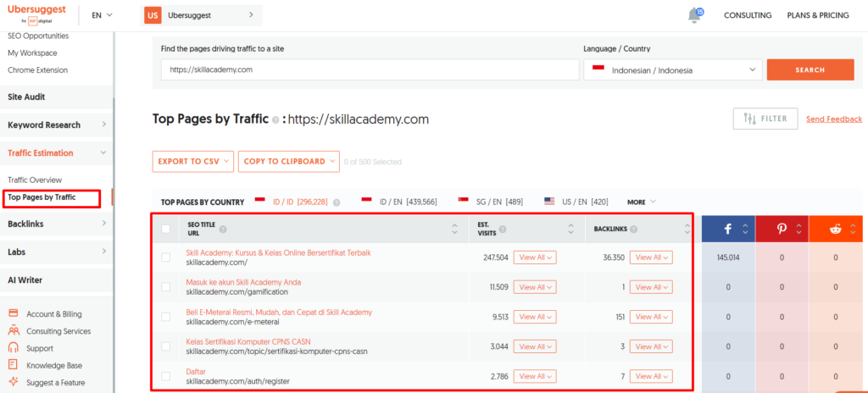Click the help icon next to SEO Title

tap(223, 229)
